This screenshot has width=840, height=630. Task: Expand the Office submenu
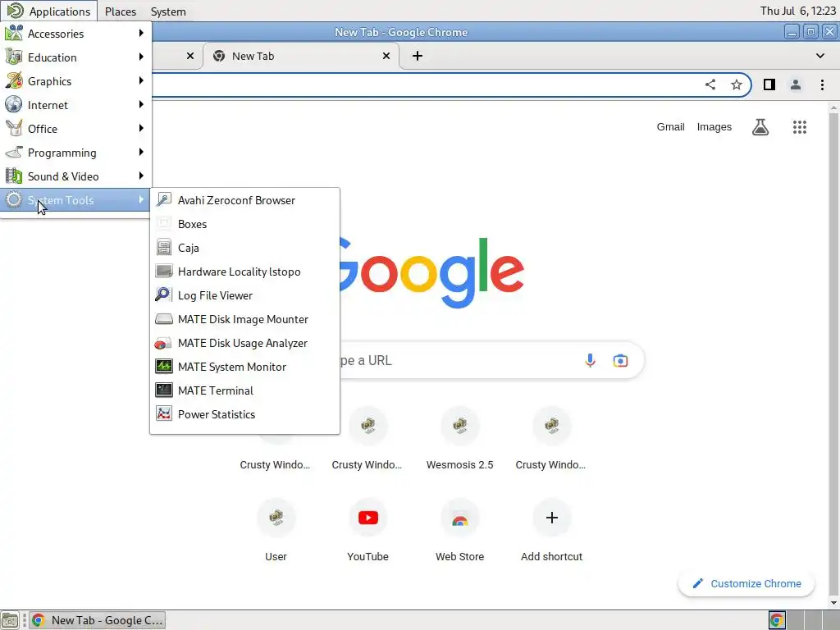pyautogui.click(x=75, y=129)
